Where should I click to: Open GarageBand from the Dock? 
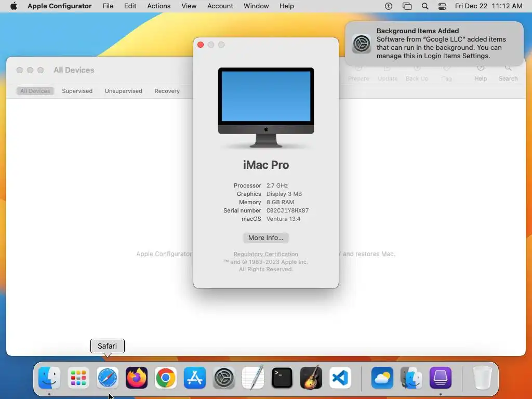coord(311,378)
